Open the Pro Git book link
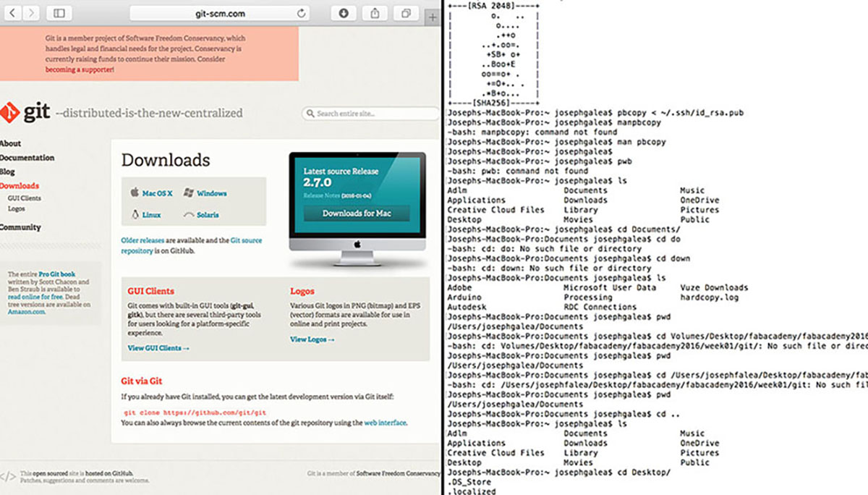The height and width of the screenshot is (495, 868). (57, 274)
